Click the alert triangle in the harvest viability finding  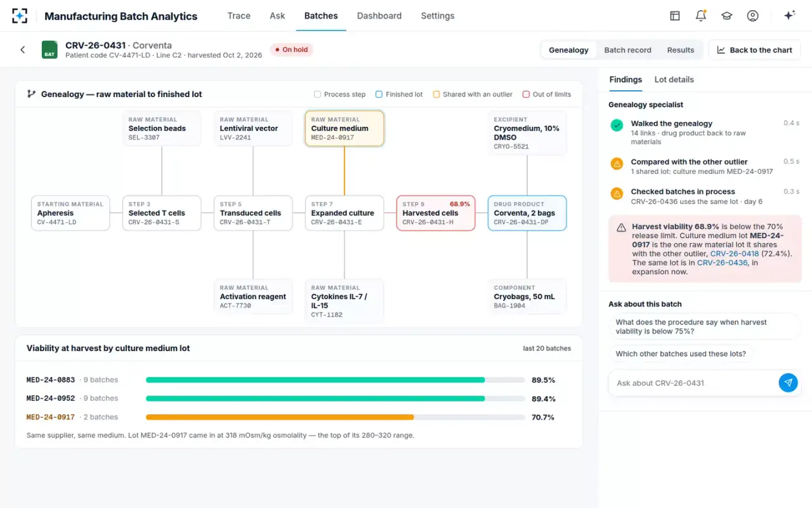622,227
